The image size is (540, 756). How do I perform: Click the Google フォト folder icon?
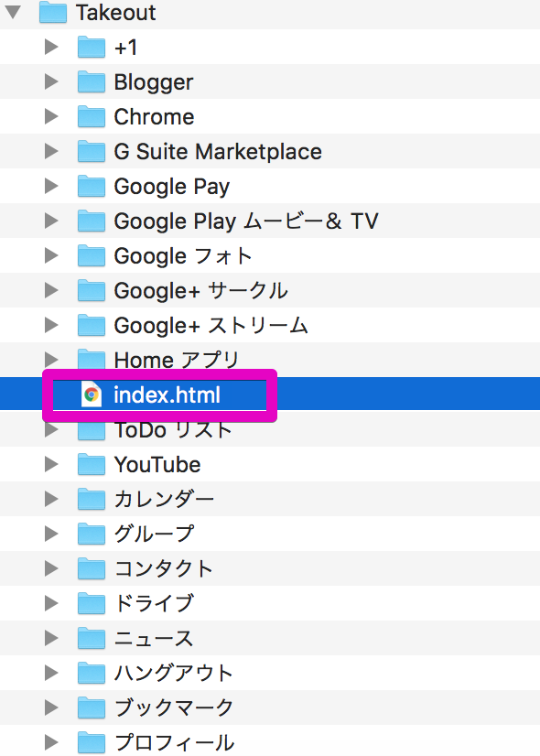pos(92,255)
